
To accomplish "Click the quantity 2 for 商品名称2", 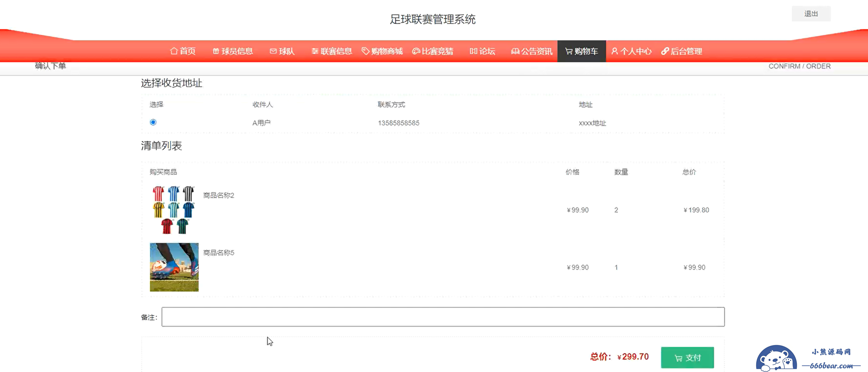I will [x=616, y=210].
